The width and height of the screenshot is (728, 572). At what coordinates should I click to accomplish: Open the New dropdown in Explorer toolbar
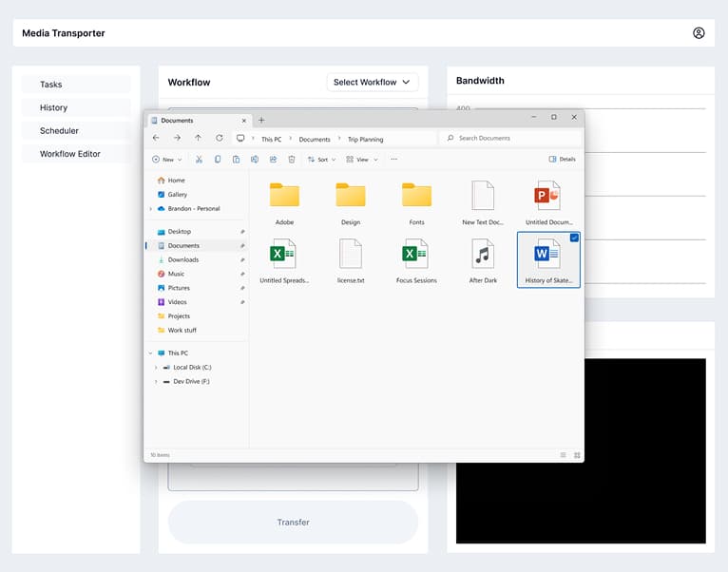pos(167,160)
